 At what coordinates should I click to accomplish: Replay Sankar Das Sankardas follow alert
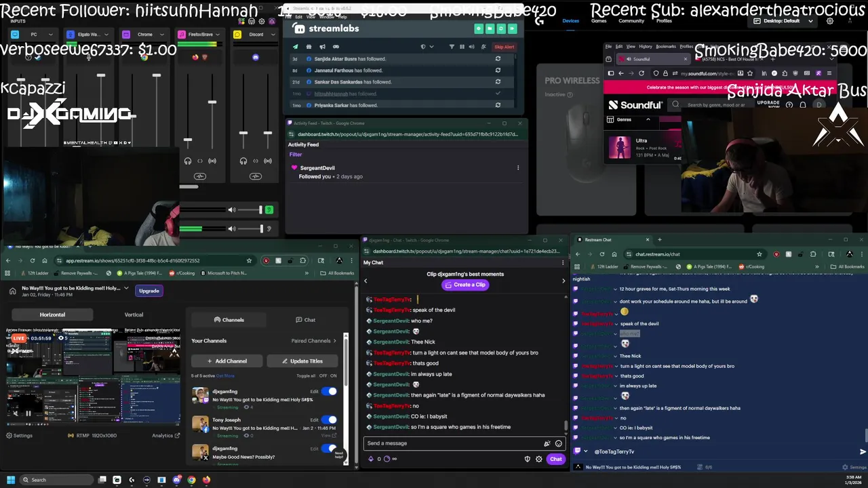pos(498,82)
